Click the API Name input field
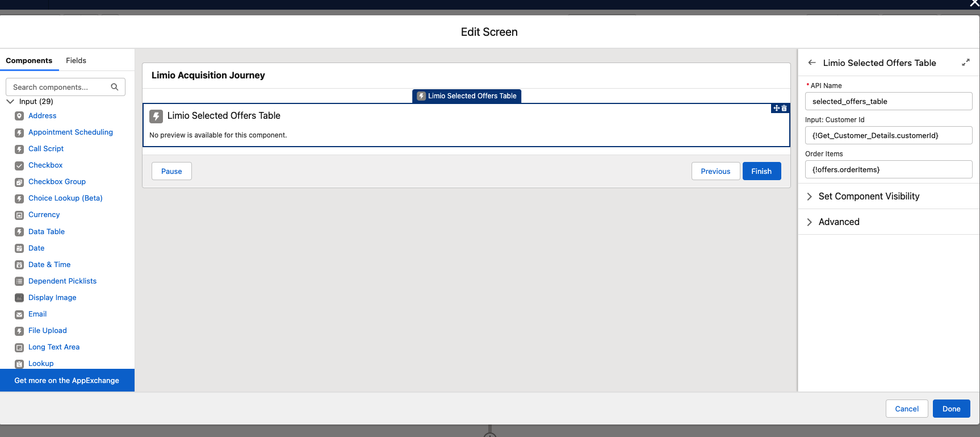The height and width of the screenshot is (437, 980). tap(888, 101)
